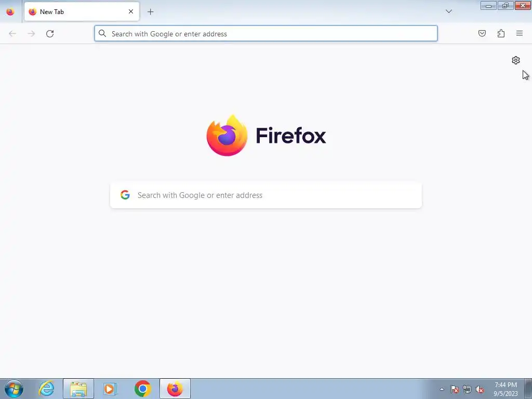Screen dimensions: 532x399
Task: Reload the current page
Action: point(50,33)
